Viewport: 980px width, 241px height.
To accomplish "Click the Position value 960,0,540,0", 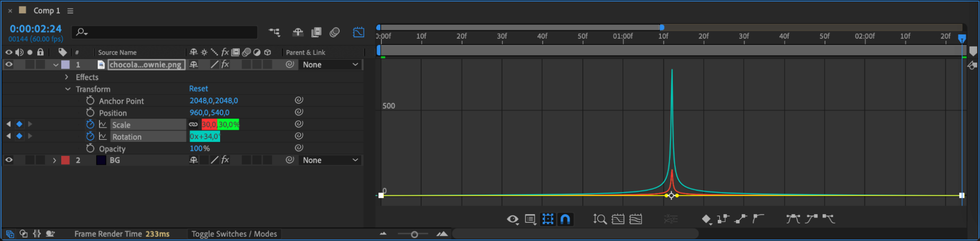I will (209, 113).
